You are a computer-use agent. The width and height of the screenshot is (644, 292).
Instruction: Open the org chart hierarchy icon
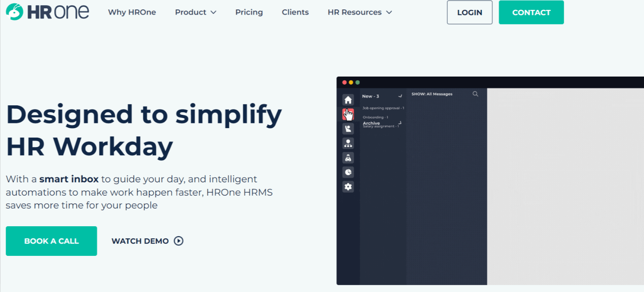point(348,143)
